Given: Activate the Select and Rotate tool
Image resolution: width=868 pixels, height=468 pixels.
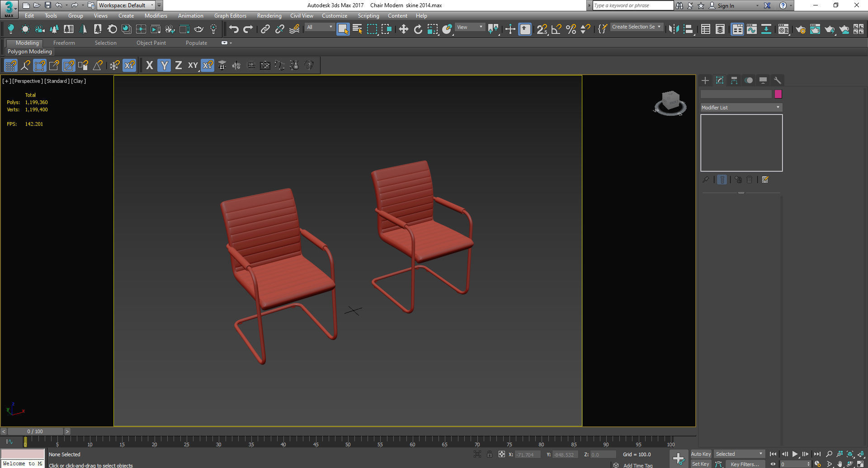Looking at the screenshot, I should click(x=418, y=29).
